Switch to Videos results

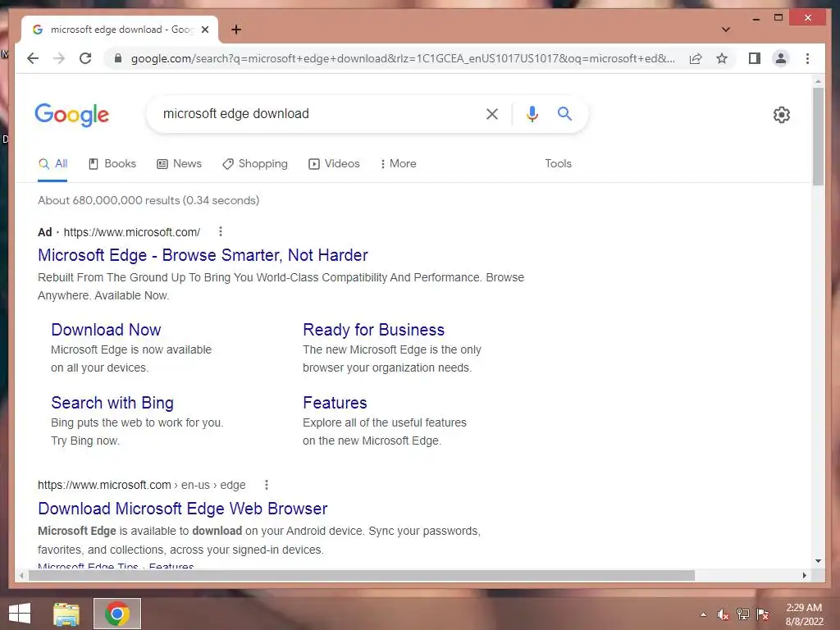(334, 164)
